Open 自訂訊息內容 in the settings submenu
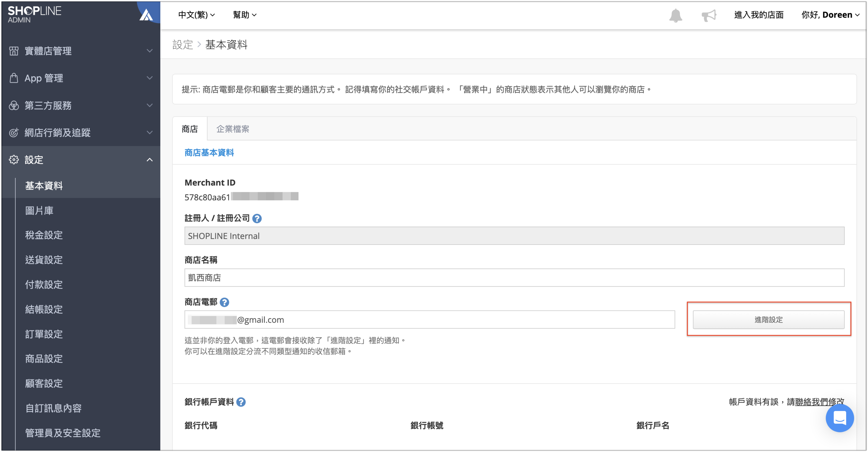The height and width of the screenshot is (452, 868). [x=53, y=408]
